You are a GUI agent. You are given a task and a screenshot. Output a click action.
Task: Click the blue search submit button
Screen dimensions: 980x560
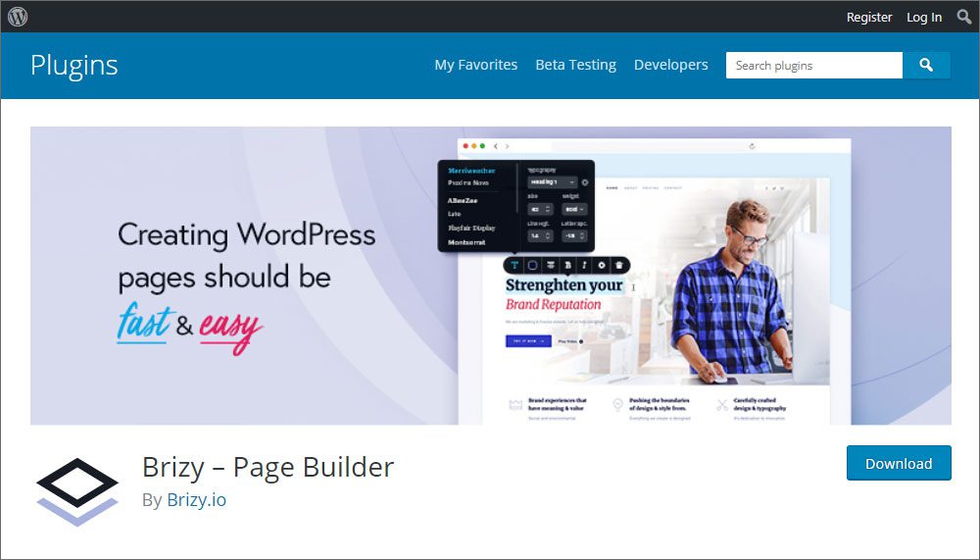[926, 65]
